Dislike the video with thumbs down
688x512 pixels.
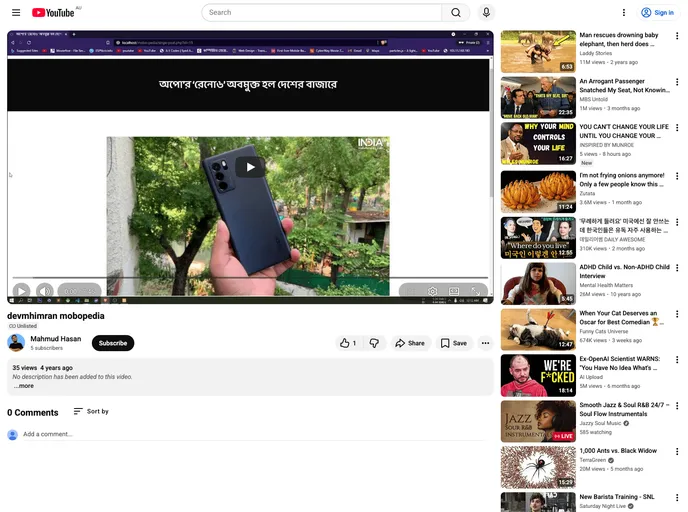tap(374, 343)
